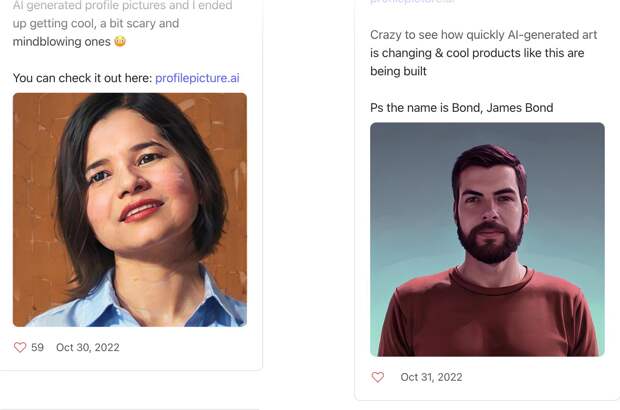Click the 'AI generated profile pictures' line

pos(122,6)
